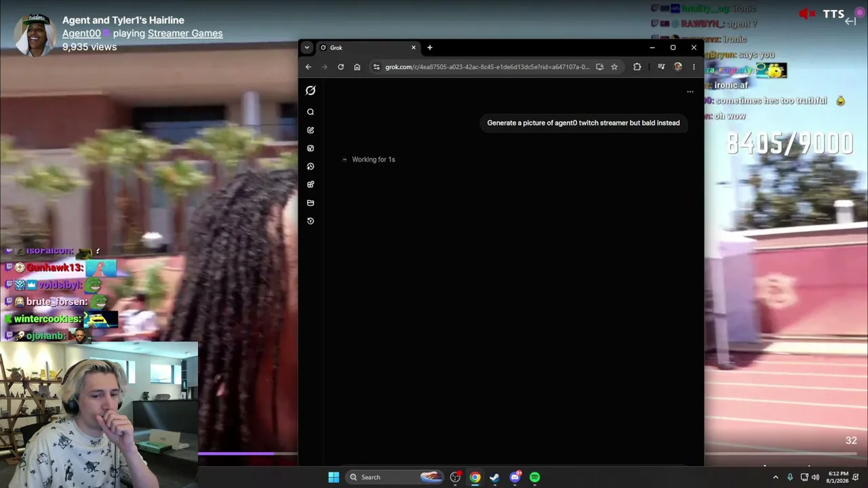This screenshot has width=868, height=488.
Task: Click chat message from RAWBYN_
Action: [x=704, y=24]
